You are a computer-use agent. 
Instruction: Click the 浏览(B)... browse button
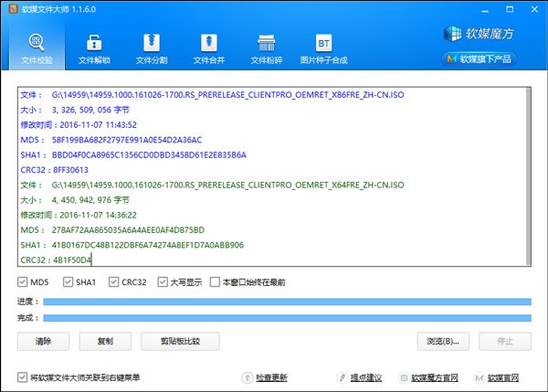tap(443, 342)
